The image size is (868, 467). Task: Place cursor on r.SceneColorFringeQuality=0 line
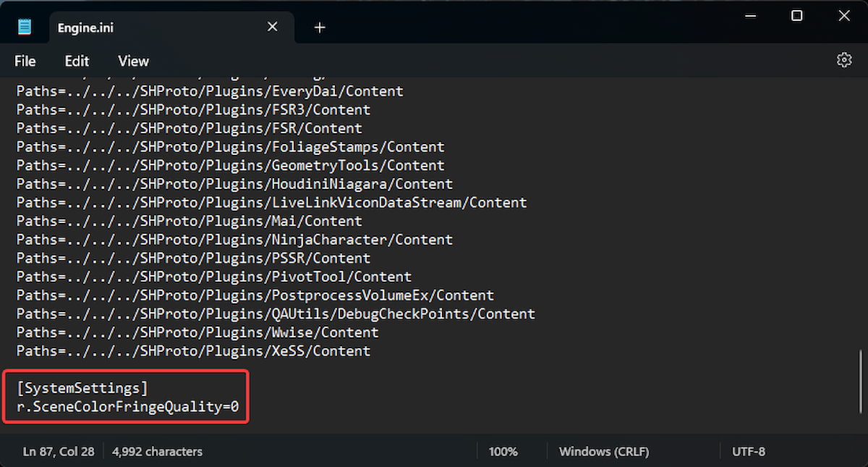click(x=127, y=407)
